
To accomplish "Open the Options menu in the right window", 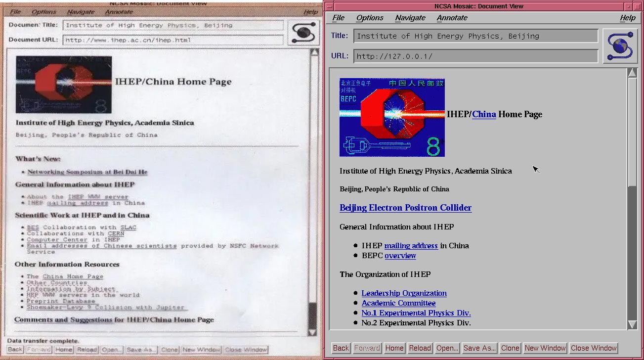I will point(370,18).
